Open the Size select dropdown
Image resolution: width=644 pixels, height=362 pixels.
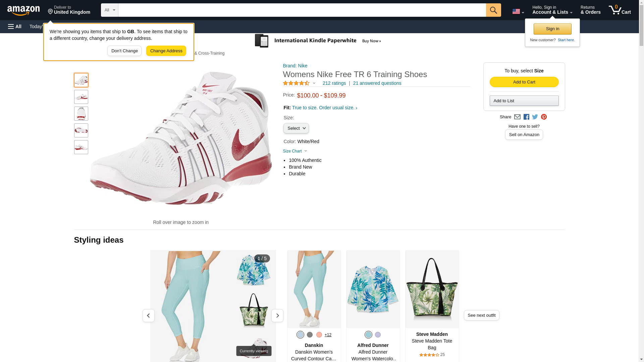coord(296,128)
